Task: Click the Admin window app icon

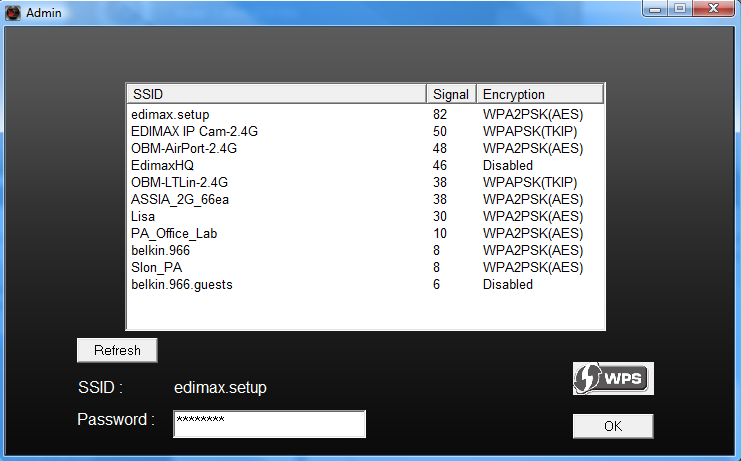Action: 13,13
